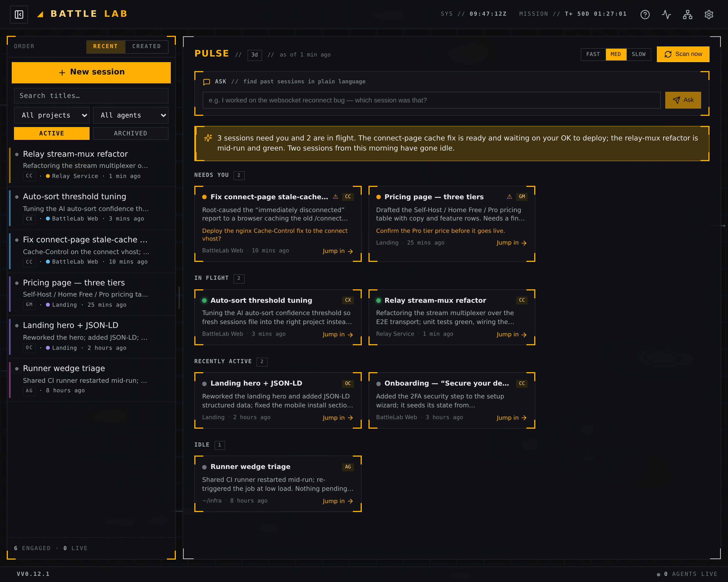Click the Ask submit button
This screenshot has height=582, width=728.
(683, 100)
